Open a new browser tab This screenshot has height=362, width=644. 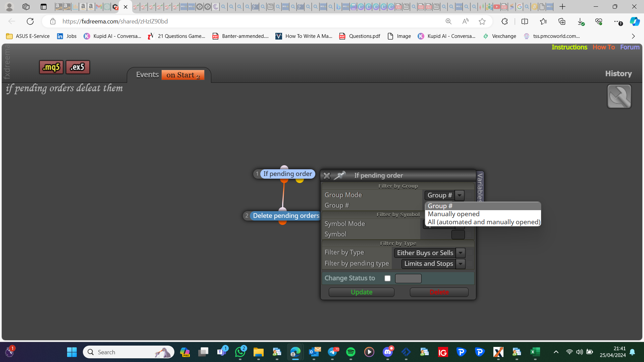click(x=562, y=7)
